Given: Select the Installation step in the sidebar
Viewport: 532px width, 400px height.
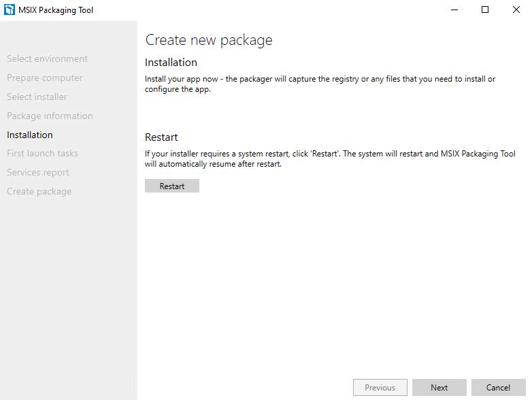Looking at the screenshot, I should point(29,135).
